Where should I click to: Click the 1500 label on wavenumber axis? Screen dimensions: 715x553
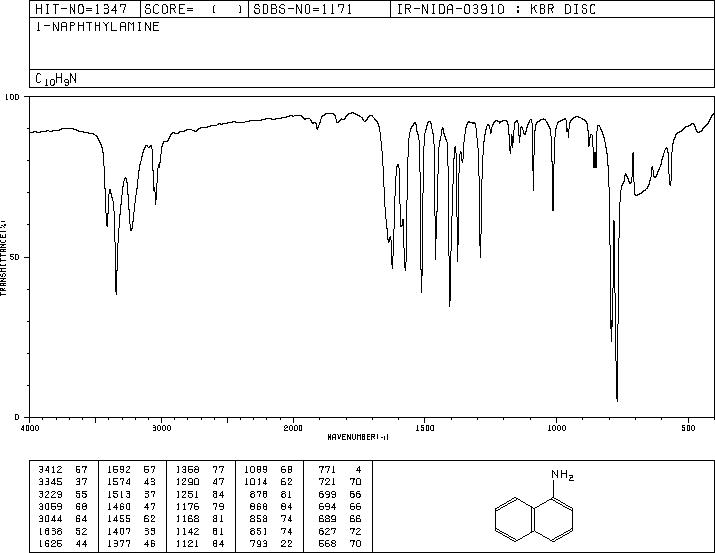pyautogui.click(x=425, y=428)
